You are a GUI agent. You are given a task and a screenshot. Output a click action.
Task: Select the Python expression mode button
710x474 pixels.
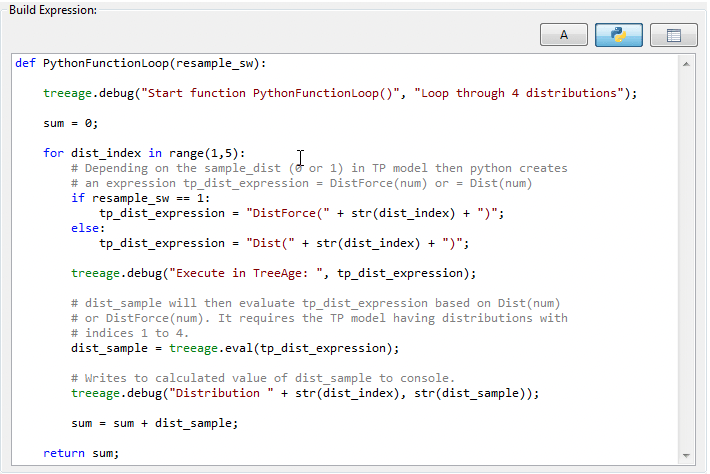(x=619, y=35)
